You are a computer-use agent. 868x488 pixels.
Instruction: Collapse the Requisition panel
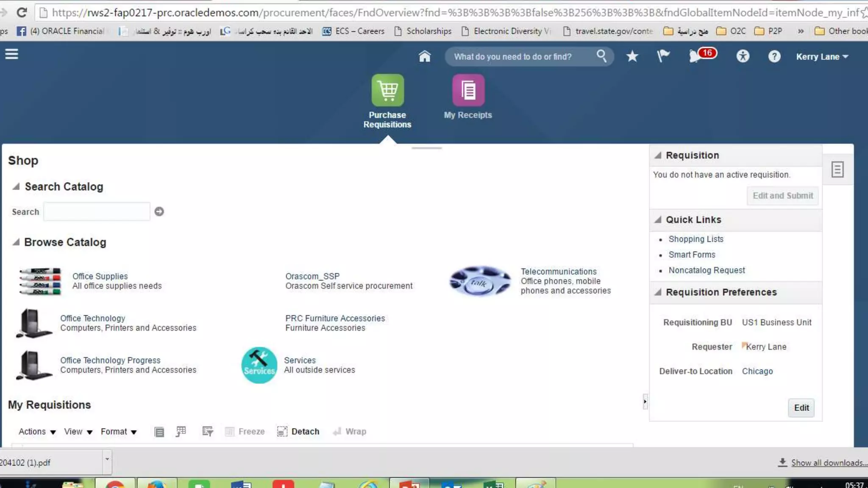pyautogui.click(x=658, y=155)
